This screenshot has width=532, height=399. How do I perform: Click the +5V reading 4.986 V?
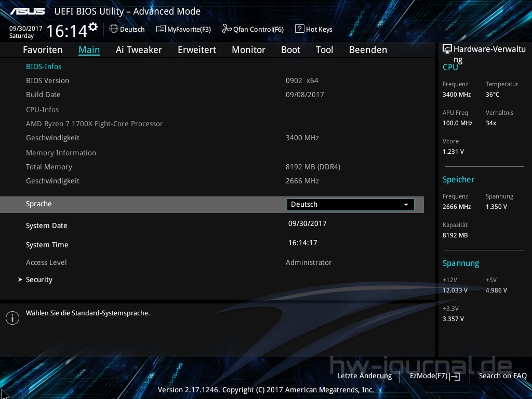496,290
